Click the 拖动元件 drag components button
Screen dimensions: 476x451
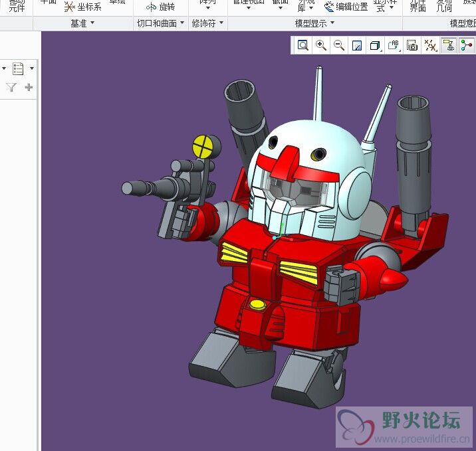[17, 6]
